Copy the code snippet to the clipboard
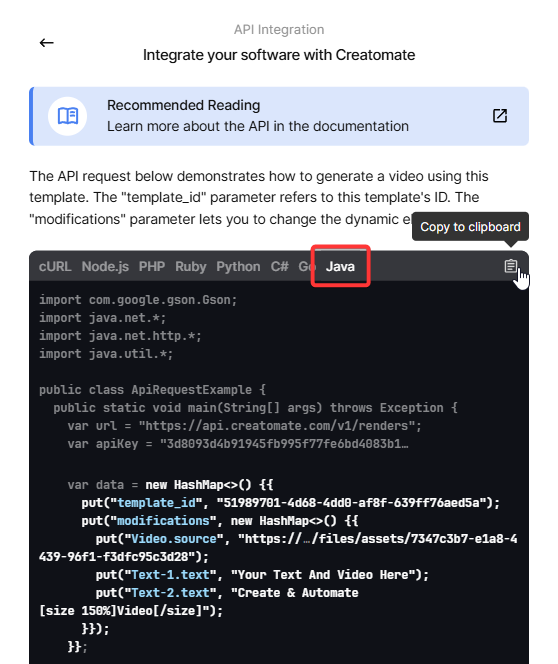 pos(511,266)
